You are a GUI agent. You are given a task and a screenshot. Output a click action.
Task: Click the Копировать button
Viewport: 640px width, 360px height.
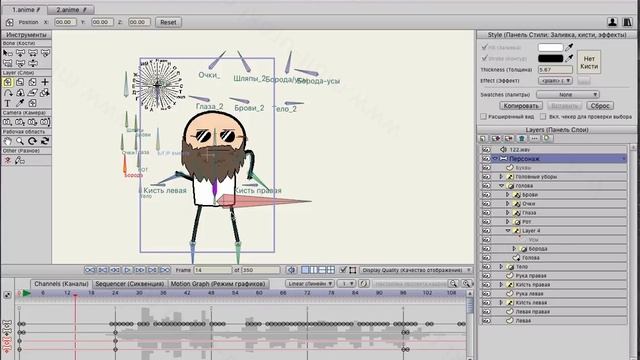point(520,106)
